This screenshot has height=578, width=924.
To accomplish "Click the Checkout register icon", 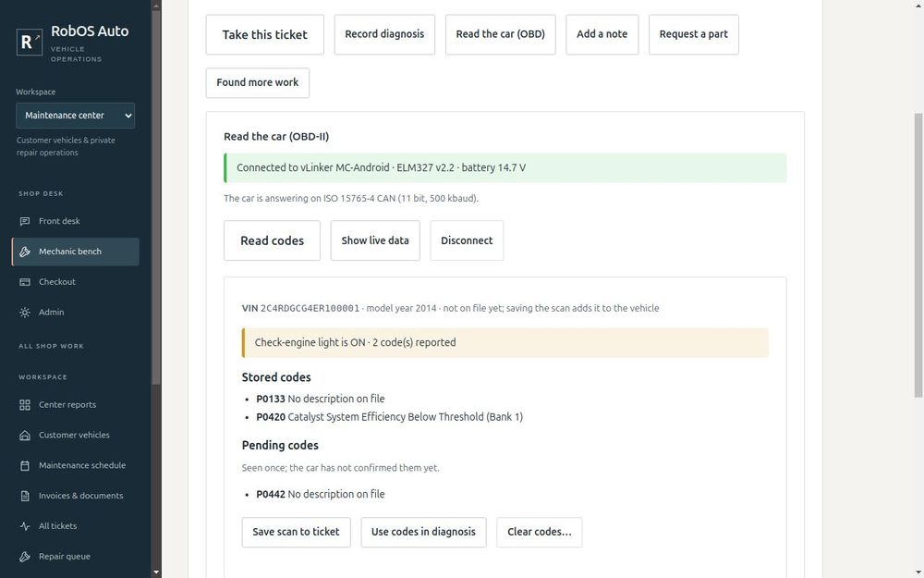I will (25, 282).
